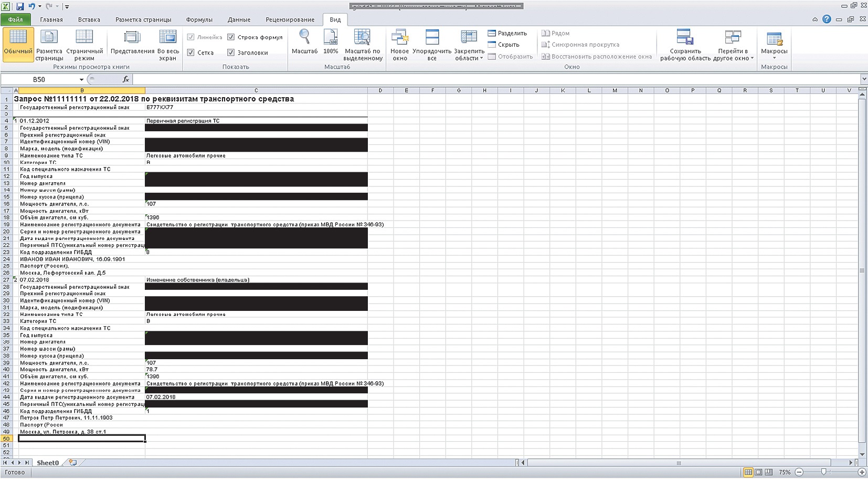Adjust the zoom slider in status bar
Viewport: 868px width, 480px height.
tap(823, 472)
